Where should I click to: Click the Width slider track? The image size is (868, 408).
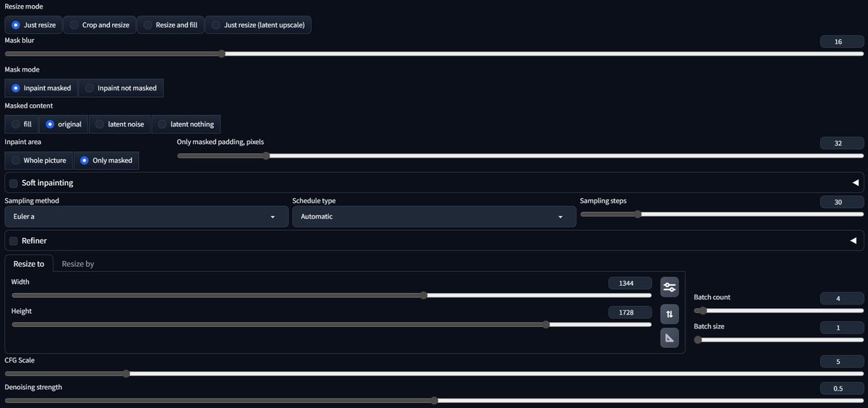point(331,295)
